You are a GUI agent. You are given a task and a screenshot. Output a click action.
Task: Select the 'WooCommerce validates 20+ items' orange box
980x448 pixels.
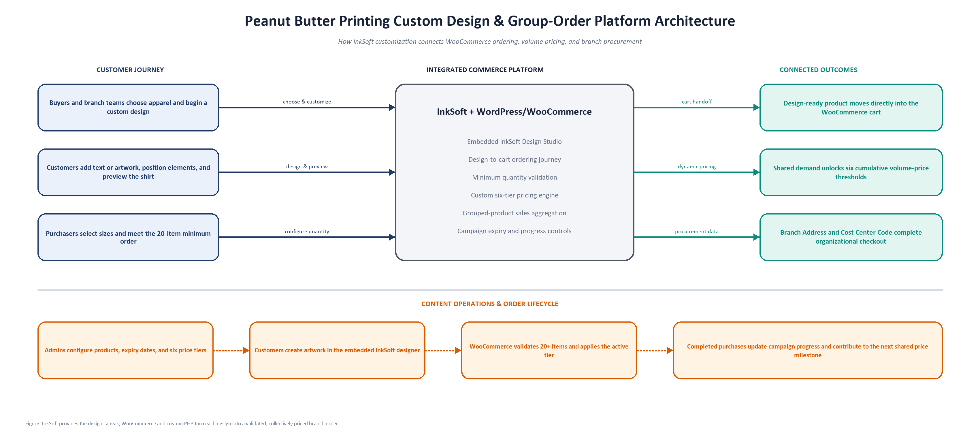coord(549,350)
